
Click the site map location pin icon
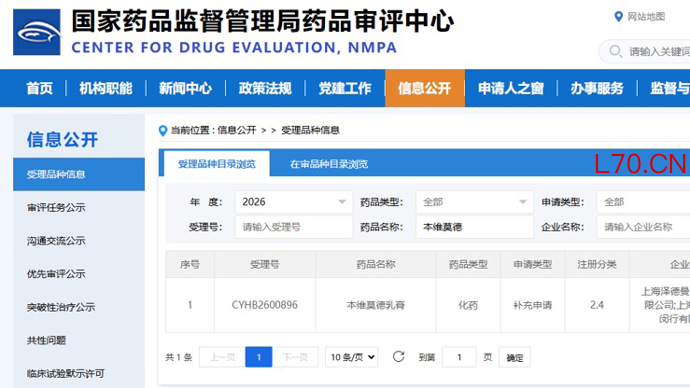coord(618,17)
